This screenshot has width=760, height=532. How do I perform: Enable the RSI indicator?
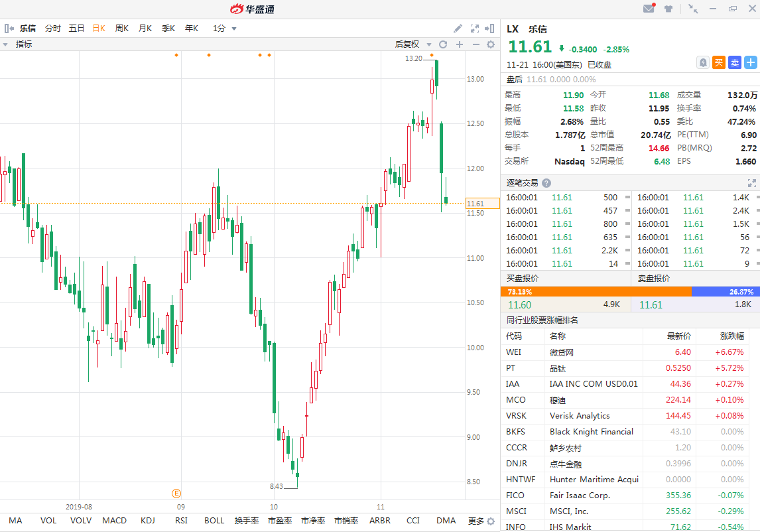click(181, 520)
